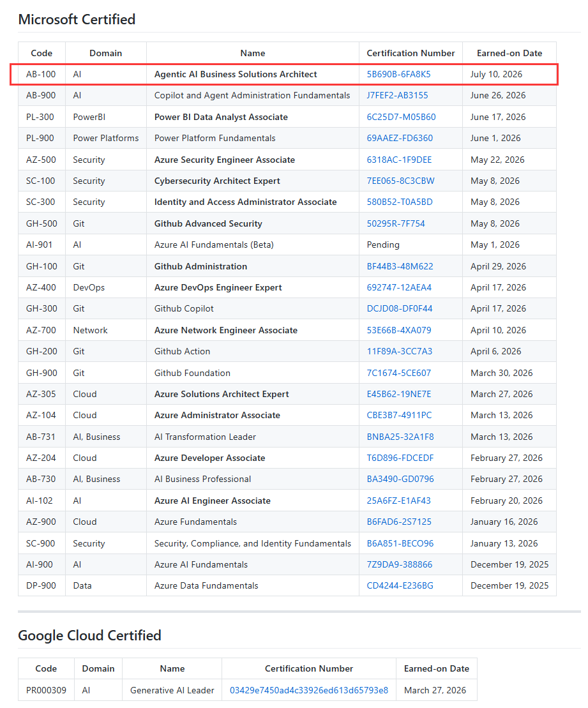Open Google certification link 03429e7450ad4c33926ed613d65793e8

[x=309, y=690]
